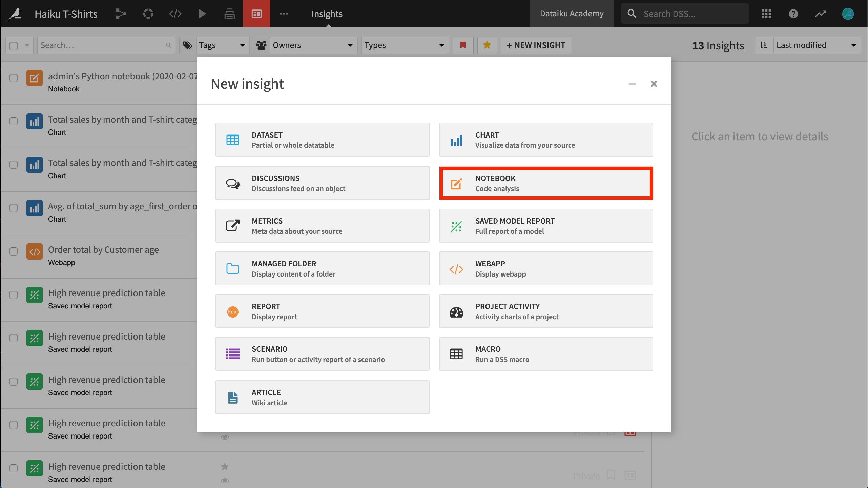
Task: Open the Haiku T-Shirts project title
Action: pos(66,14)
